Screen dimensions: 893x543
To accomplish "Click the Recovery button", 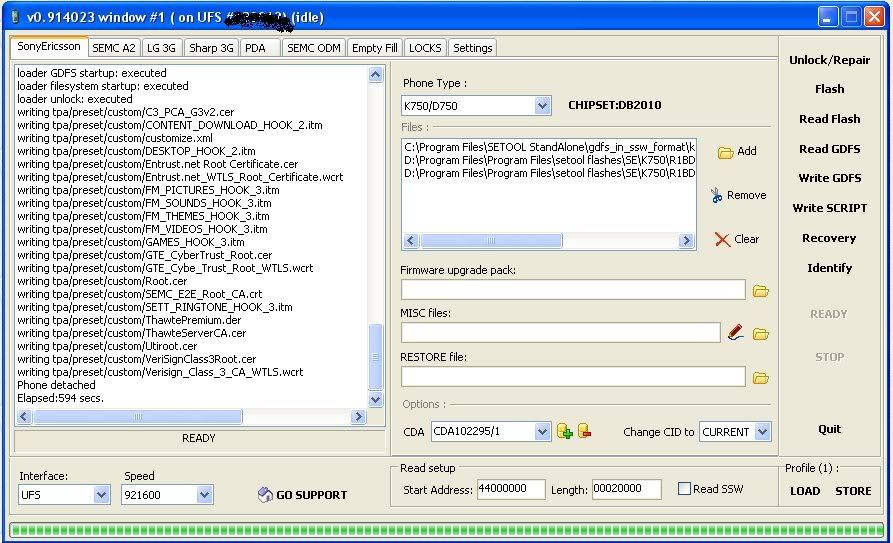I will click(830, 238).
